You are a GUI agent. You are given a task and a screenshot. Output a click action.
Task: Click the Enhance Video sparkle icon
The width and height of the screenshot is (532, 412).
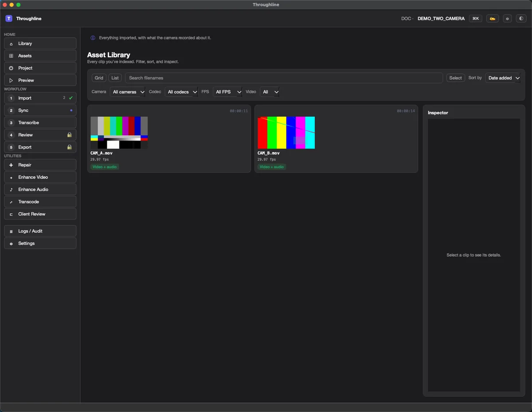(11, 177)
